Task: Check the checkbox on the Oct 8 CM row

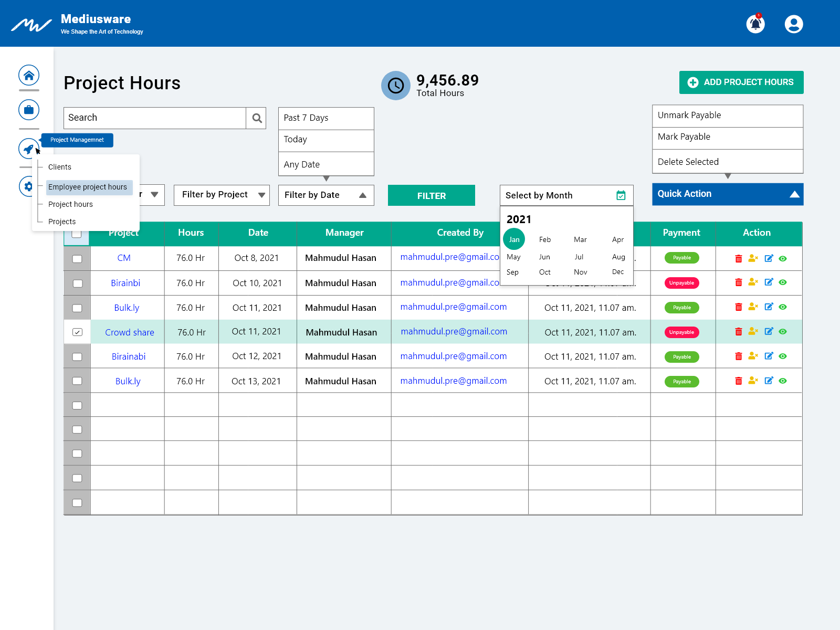Action: (x=77, y=258)
